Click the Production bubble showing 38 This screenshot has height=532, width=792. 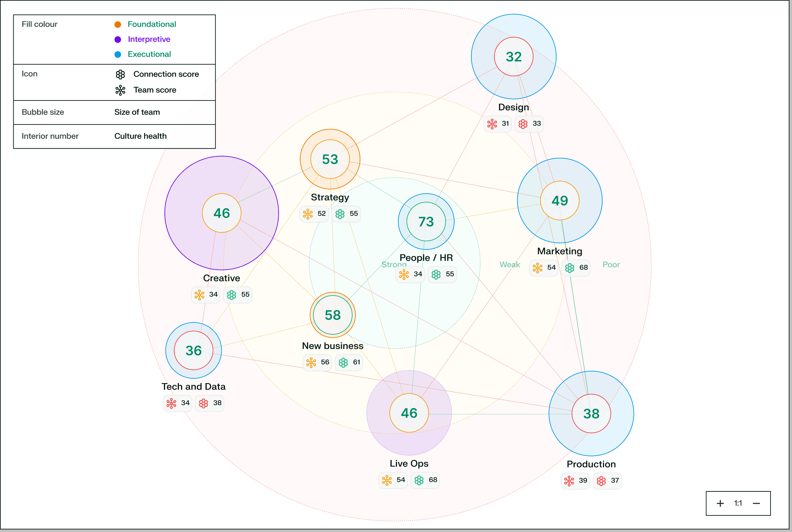591,414
